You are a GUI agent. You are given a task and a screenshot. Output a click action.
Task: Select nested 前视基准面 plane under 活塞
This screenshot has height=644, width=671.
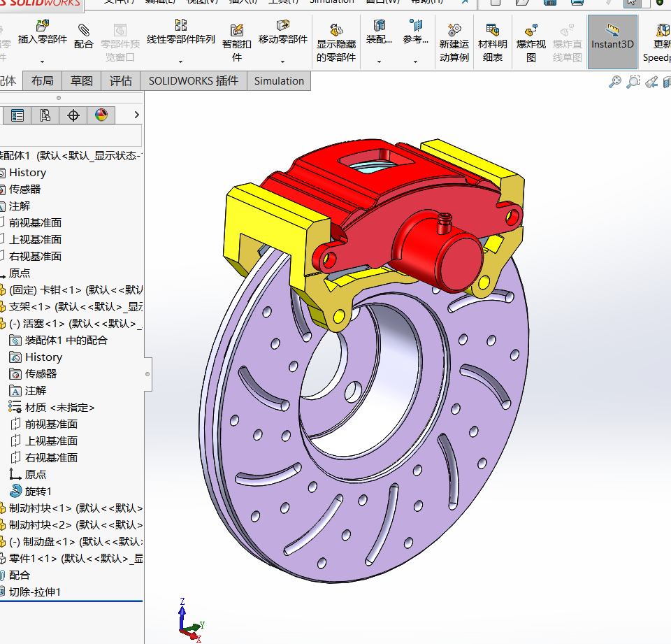tap(43, 424)
